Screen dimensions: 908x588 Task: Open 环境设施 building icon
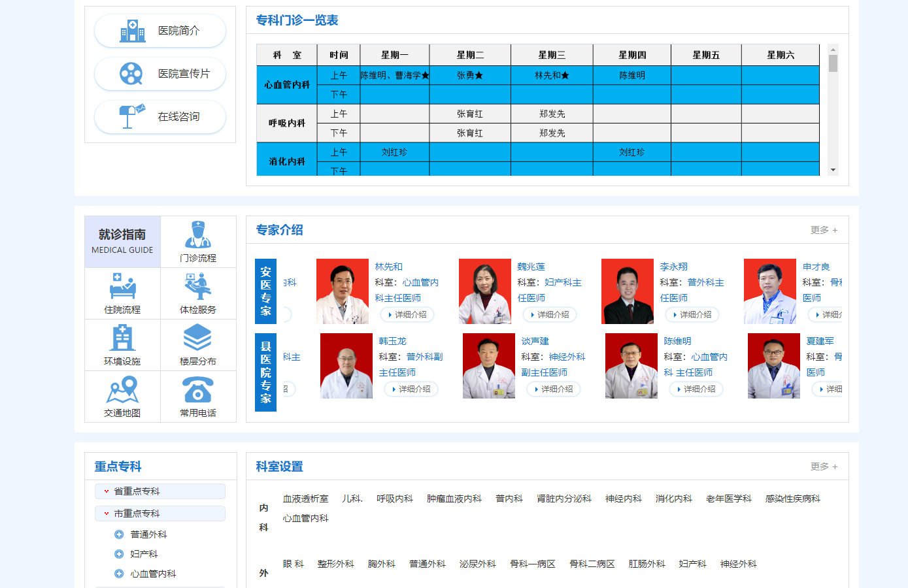[122, 338]
